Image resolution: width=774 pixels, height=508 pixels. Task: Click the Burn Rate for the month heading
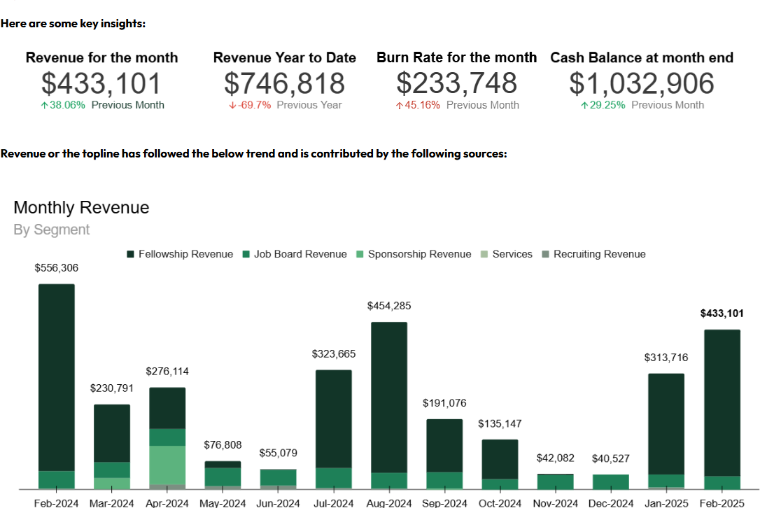click(457, 57)
